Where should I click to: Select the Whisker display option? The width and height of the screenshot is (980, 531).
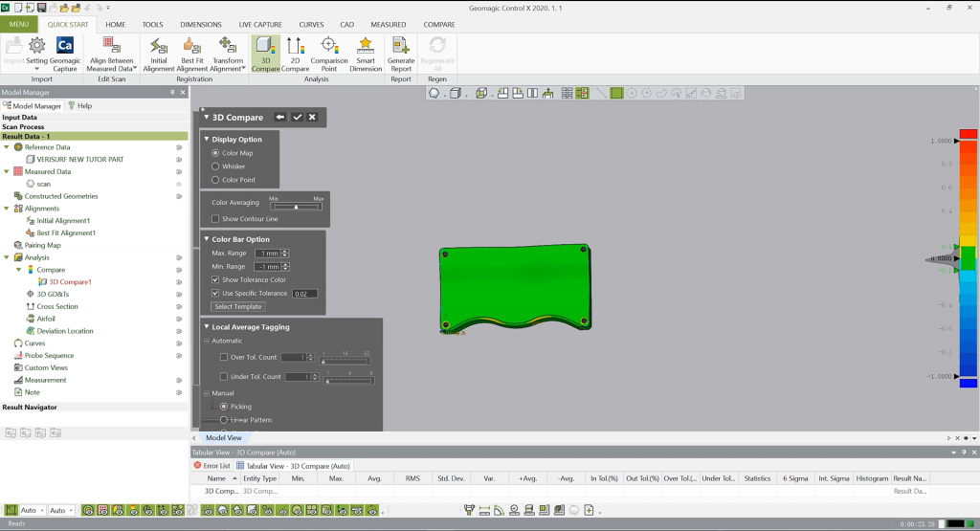point(215,166)
